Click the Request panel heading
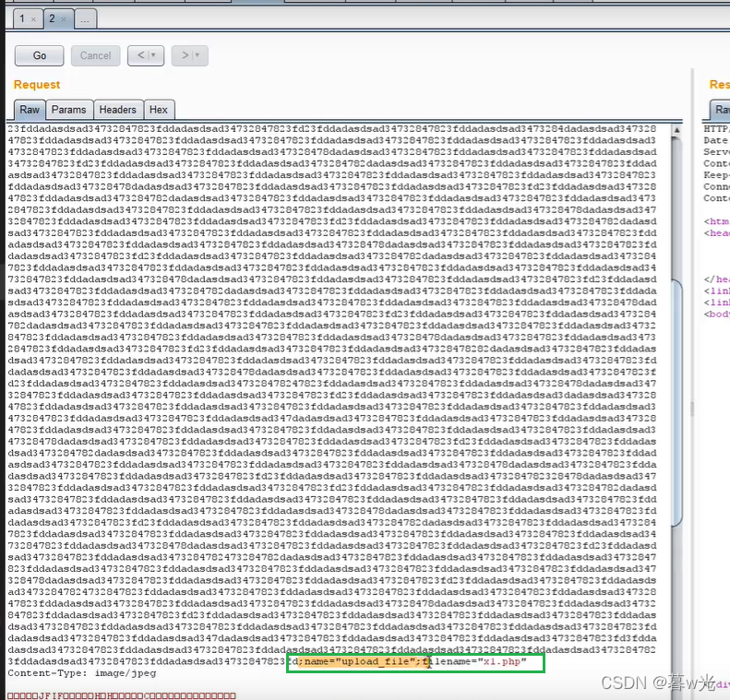The height and width of the screenshot is (700, 730). (x=37, y=85)
